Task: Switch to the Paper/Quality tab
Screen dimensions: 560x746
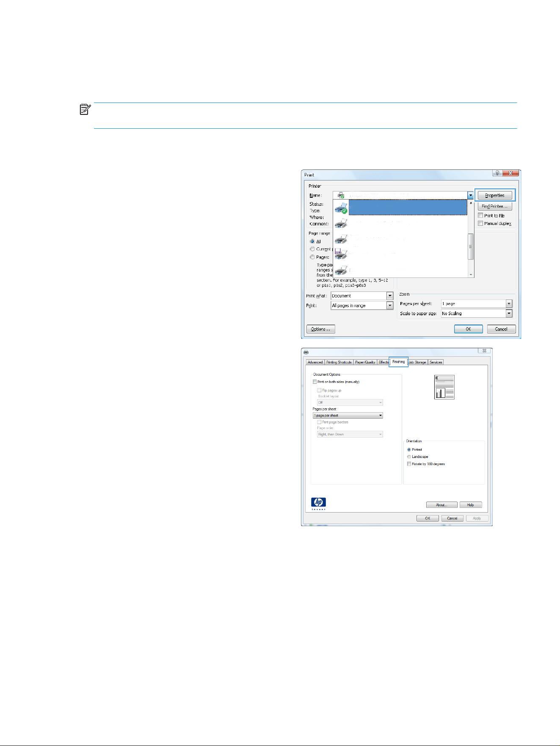Action: click(x=365, y=362)
